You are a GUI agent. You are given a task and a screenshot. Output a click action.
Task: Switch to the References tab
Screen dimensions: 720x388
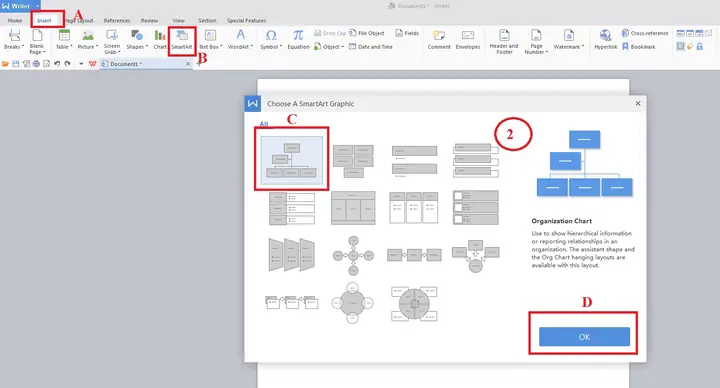117,21
